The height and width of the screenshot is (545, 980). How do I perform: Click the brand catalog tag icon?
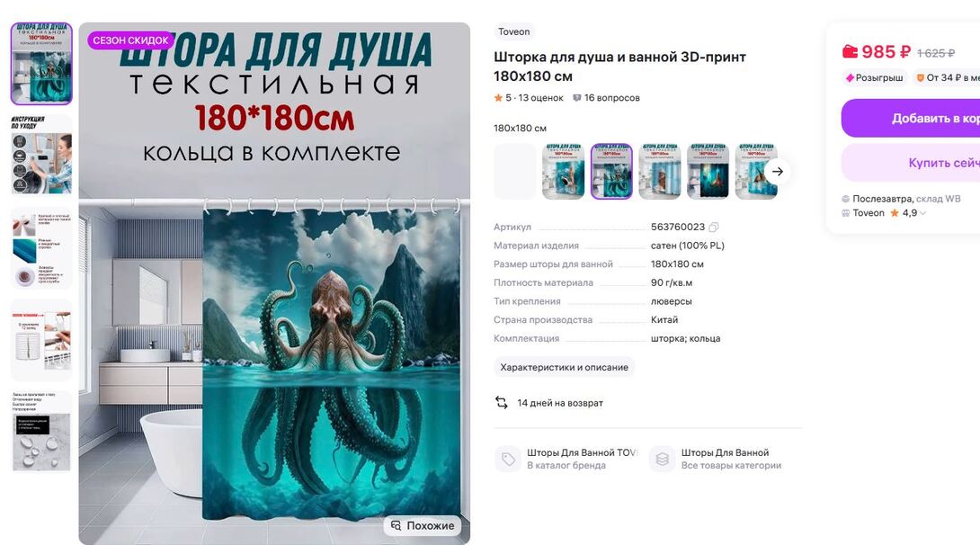click(508, 459)
